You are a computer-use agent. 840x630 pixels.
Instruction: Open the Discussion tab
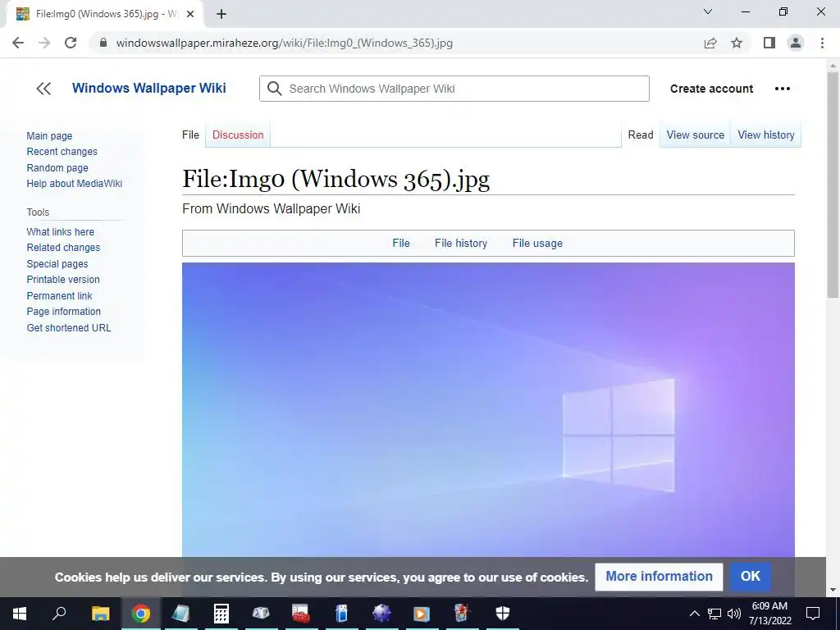click(238, 135)
